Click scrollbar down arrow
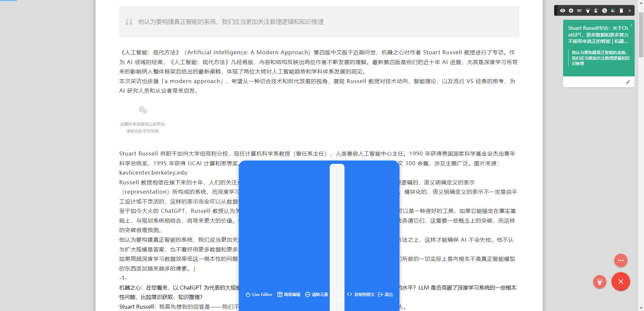Screen dimensions: 644x311 coord(641,308)
